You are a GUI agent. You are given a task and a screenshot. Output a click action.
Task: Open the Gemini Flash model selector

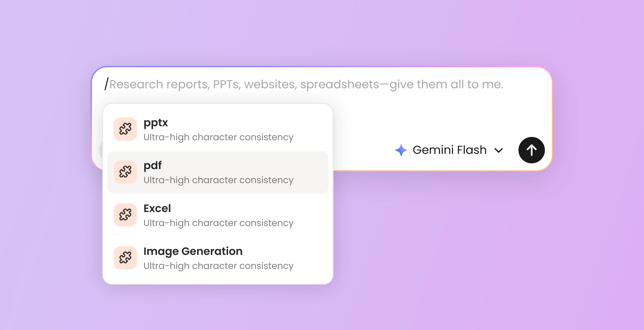pos(449,150)
